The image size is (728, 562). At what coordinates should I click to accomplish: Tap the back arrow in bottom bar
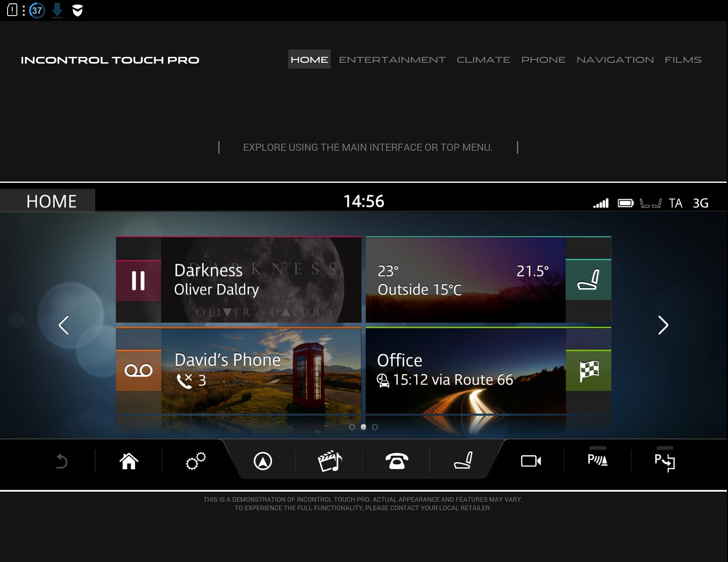[x=62, y=461]
